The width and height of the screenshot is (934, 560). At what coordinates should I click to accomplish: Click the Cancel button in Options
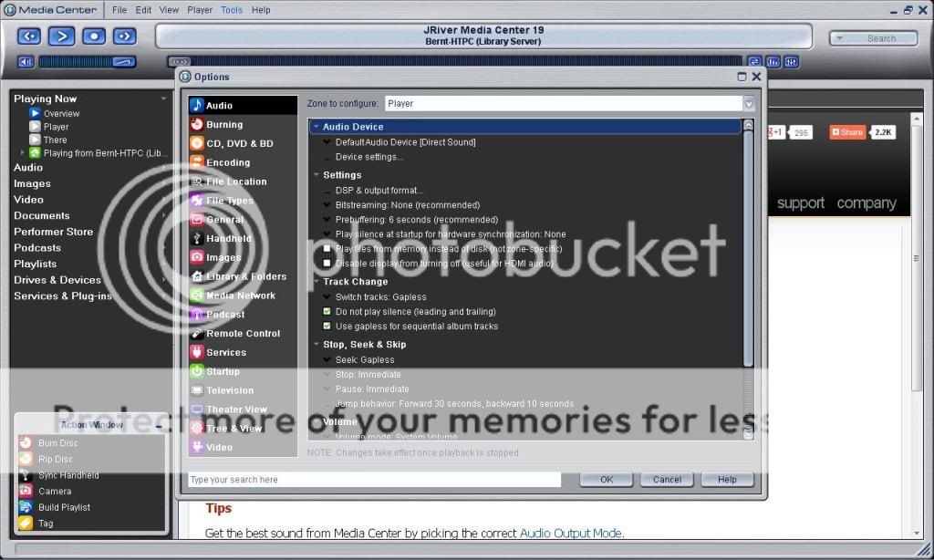[x=667, y=480]
